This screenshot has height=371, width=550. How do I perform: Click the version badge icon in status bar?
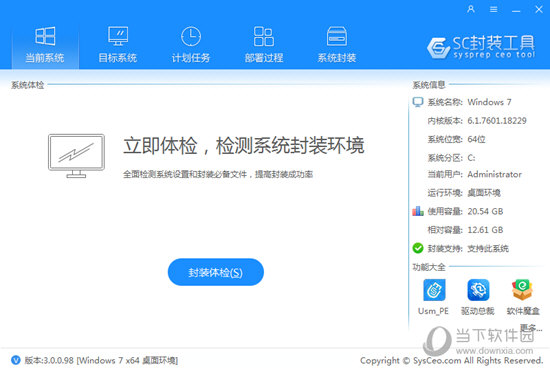(x=16, y=360)
